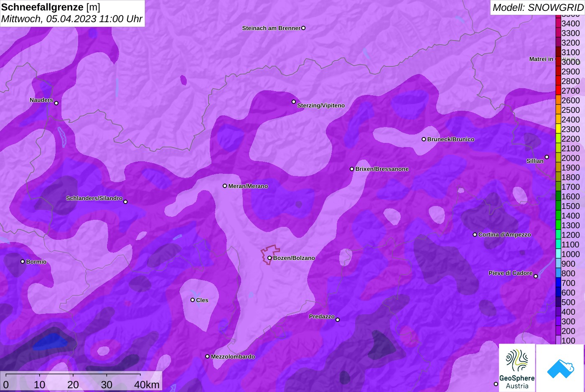Select the Steinach am Brenner map marker dot
The height and width of the screenshot is (392, 585).
pos(303,28)
